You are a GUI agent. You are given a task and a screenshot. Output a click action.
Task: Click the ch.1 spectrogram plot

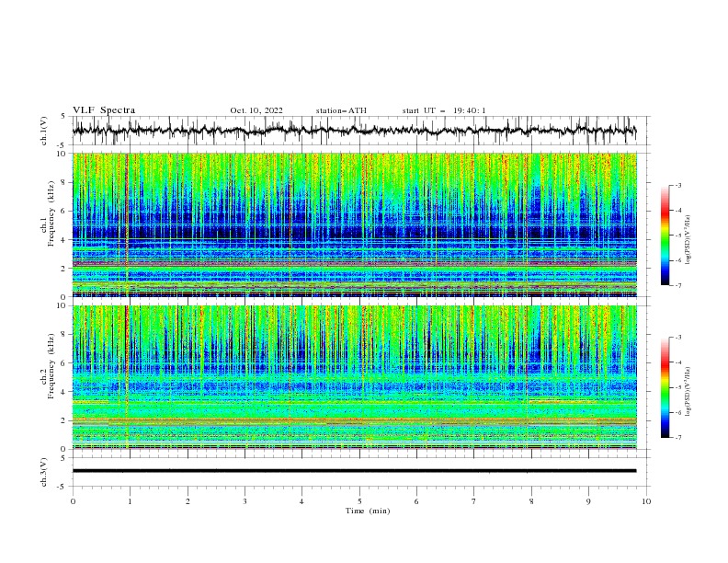coord(355,224)
